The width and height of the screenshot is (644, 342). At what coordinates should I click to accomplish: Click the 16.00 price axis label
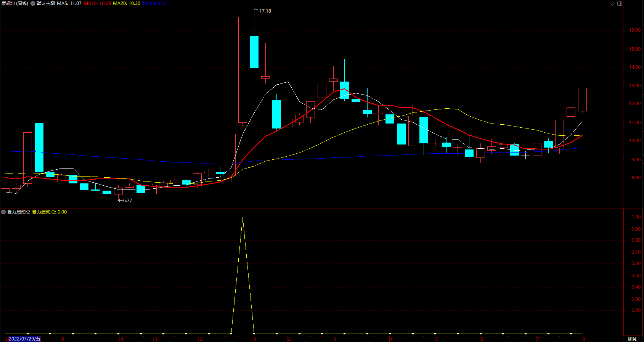tap(635, 30)
